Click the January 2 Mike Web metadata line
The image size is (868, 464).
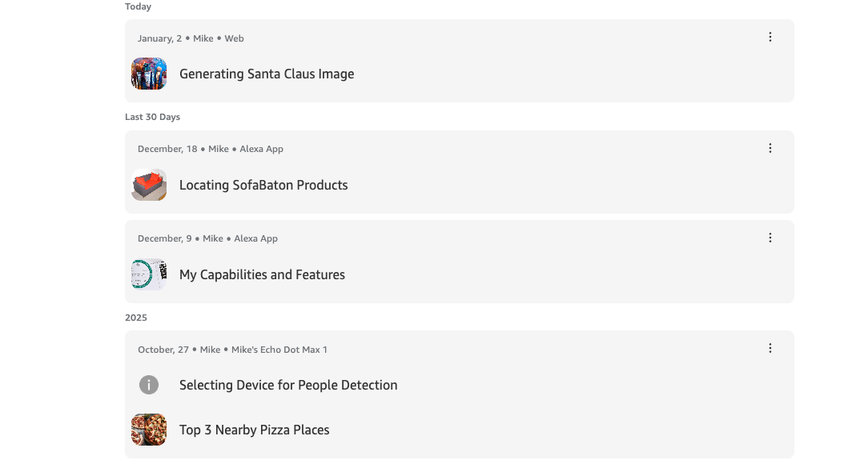pyautogui.click(x=191, y=38)
